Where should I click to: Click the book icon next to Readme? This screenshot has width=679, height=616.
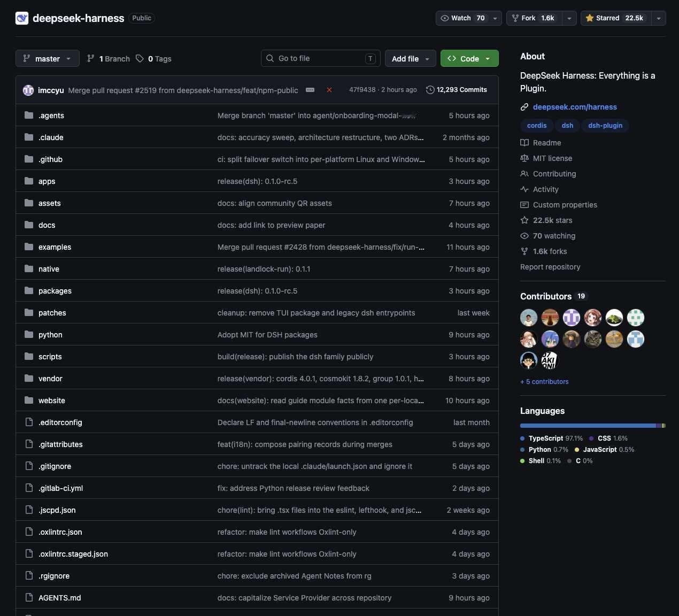pyautogui.click(x=524, y=143)
